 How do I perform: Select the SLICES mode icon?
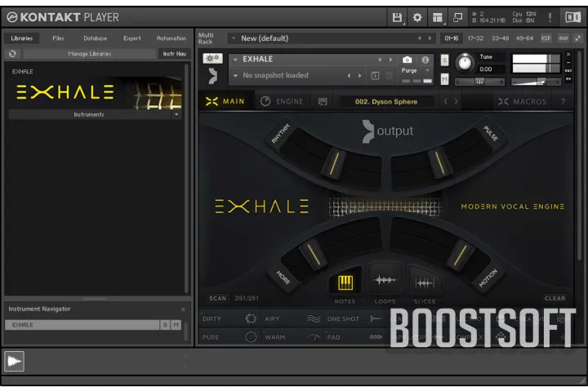425,283
